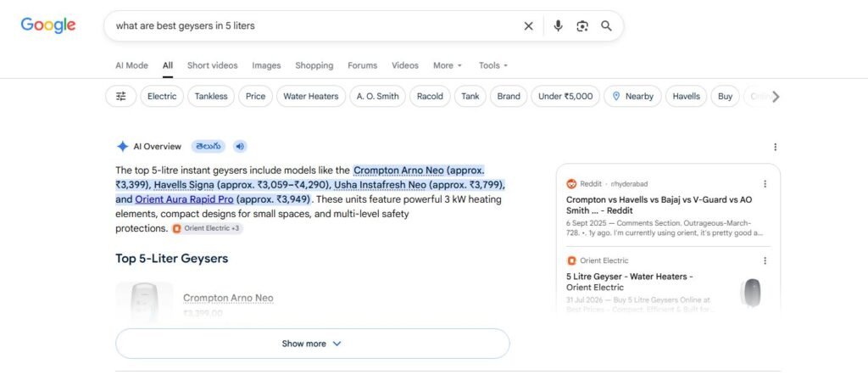Apply the A. O. Smith filter chip

[377, 97]
